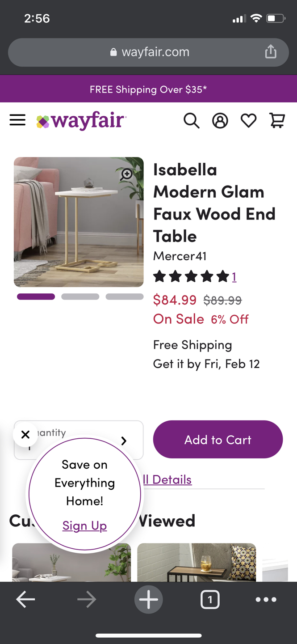Tap the wayfair.com address bar

148,52
